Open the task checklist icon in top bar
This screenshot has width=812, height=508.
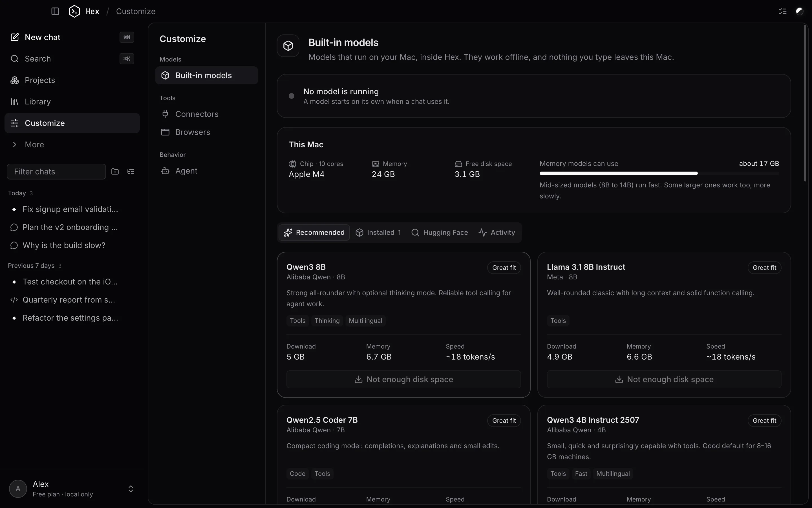[782, 11]
